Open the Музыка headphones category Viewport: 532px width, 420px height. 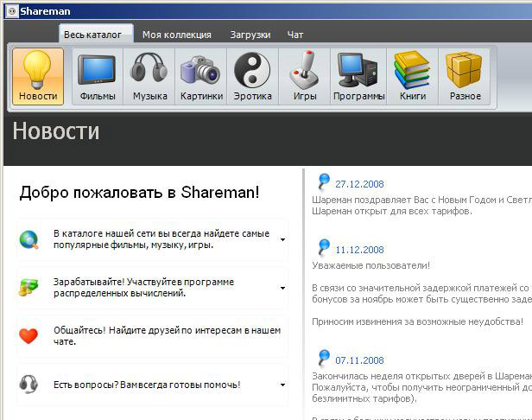tap(149, 76)
